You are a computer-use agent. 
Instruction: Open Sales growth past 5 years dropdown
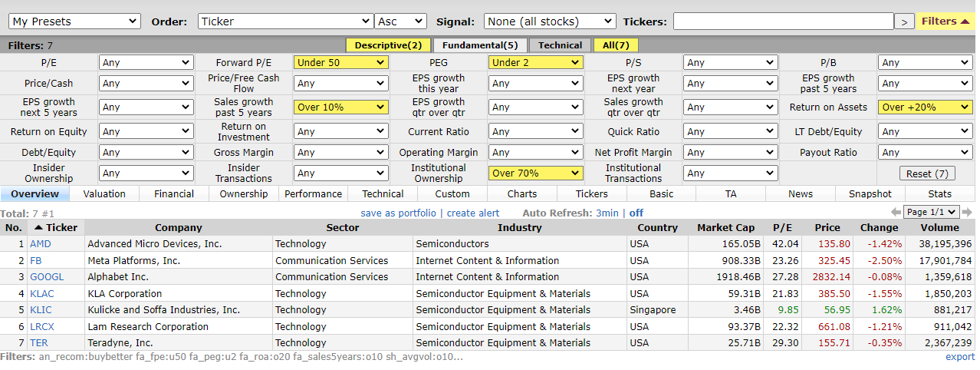pyautogui.click(x=340, y=107)
